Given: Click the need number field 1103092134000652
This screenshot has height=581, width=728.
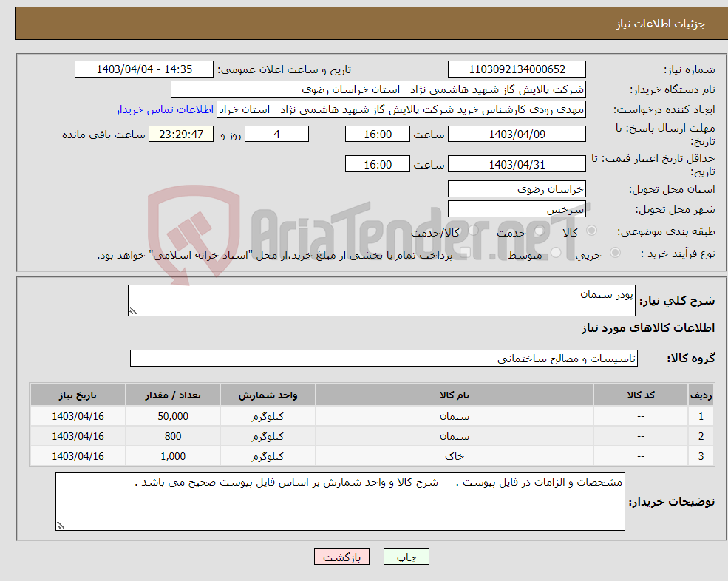Looking at the screenshot, I should pyautogui.click(x=517, y=69).
